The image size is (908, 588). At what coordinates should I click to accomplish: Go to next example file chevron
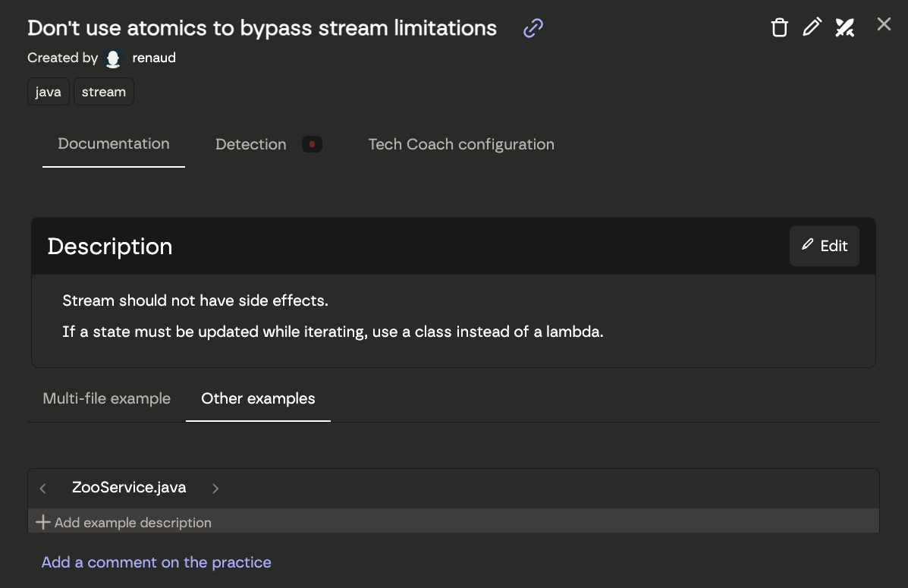coord(215,489)
